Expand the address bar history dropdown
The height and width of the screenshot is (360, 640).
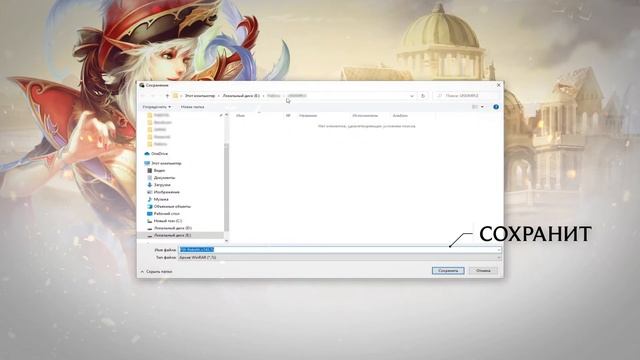(412, 96)
